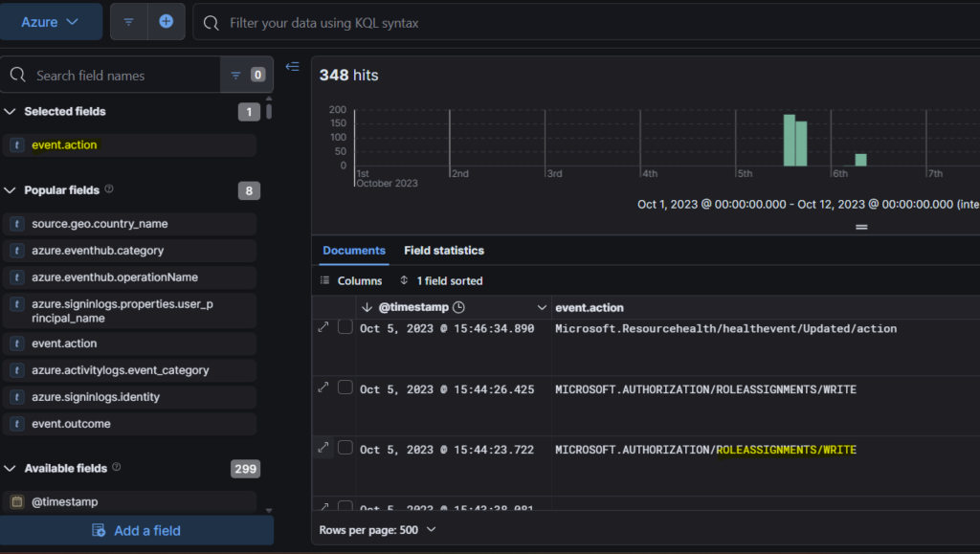980x554 pixels.
Task: Collapse the Selected fields section
Action: pyautogui.click(x=11, y=112)
